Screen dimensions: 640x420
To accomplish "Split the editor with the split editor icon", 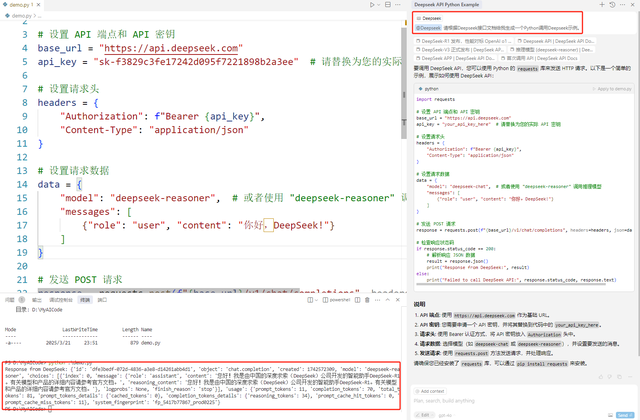I will tap(388, 5).
